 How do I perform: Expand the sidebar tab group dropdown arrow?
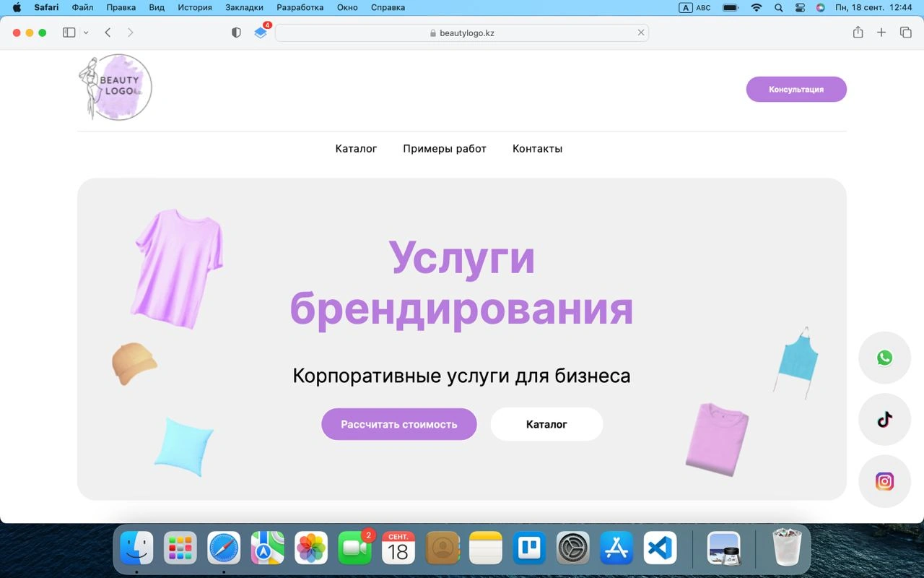pyautogui.click(x=86, y=33)
